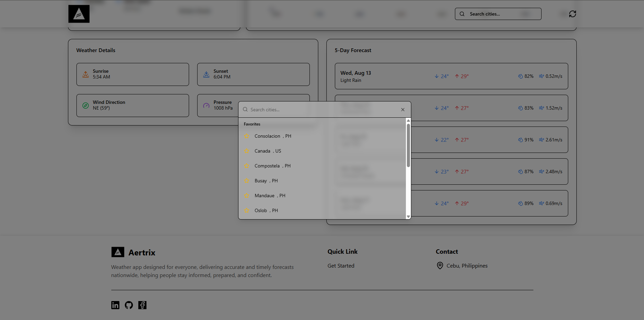Click the Quick Link heading
The image size is (644, 320).
click(x=343, y=251)
